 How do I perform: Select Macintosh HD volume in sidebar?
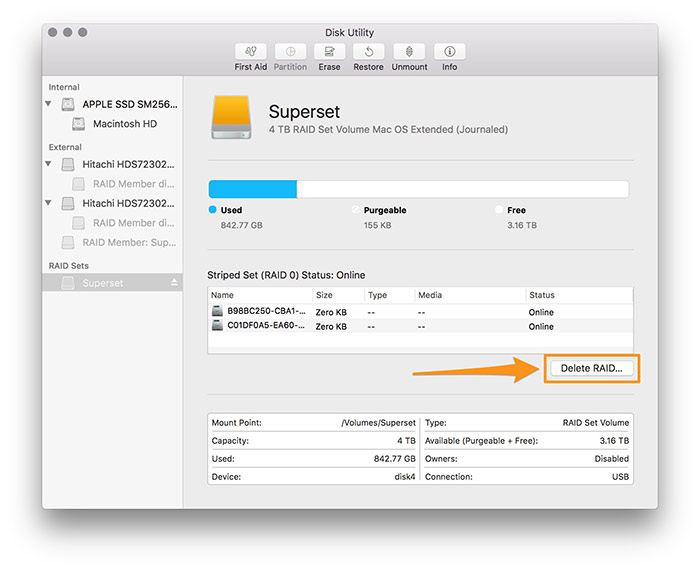coord(125,124)
